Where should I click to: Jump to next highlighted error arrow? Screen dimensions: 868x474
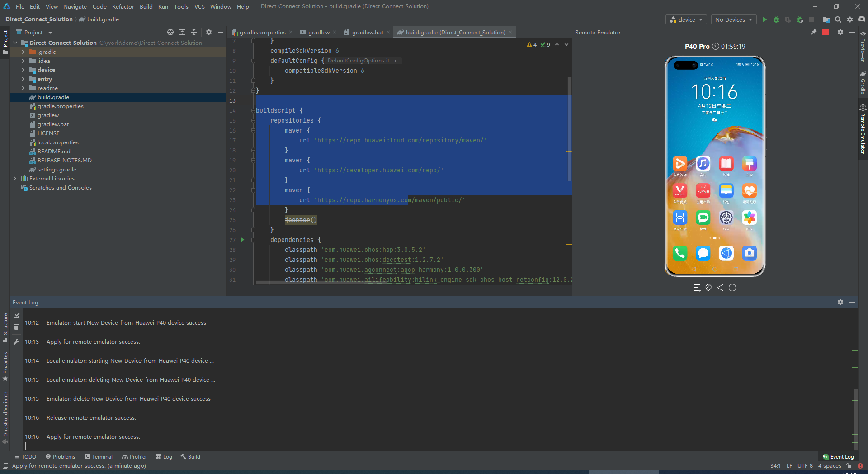point(566,44)
